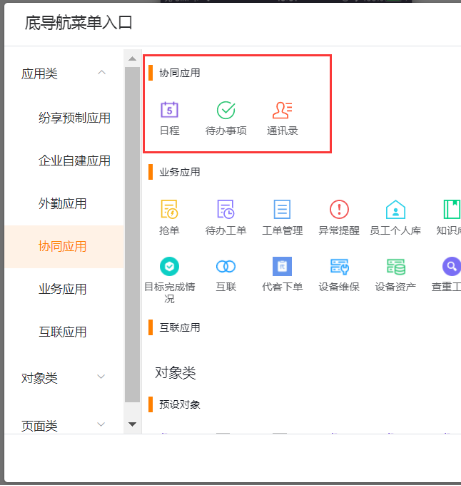Select the 异常提醒 alert icon
This screenshot has width=461, height=486.
(339, 209)
